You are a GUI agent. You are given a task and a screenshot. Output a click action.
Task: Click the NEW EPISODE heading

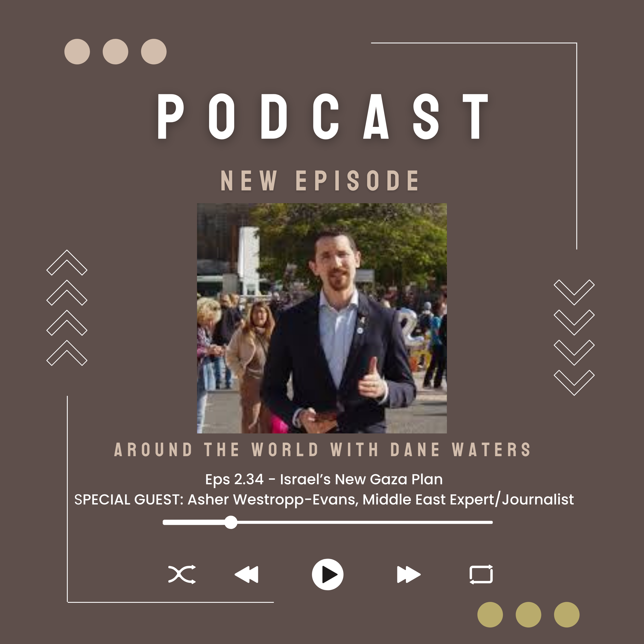coord(320,181)
